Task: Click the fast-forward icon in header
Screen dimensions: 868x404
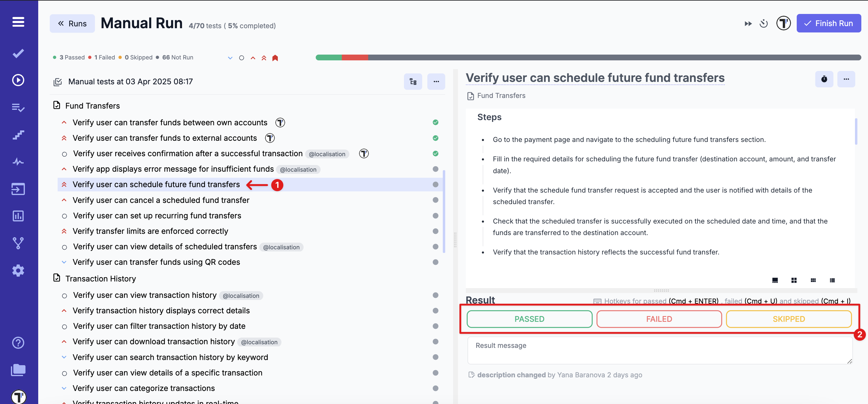Action: pos(748,24)
